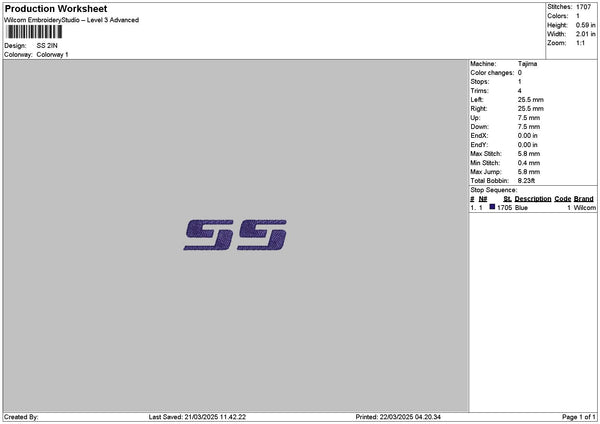Click the 'Right:' row value 25.5 mm

click(531, 109)
